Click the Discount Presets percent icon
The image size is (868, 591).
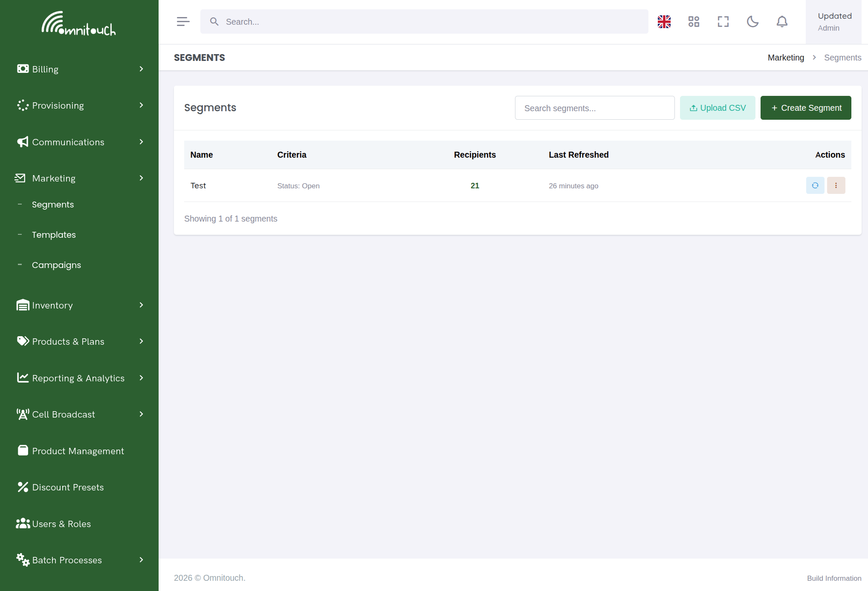point(23,487)
